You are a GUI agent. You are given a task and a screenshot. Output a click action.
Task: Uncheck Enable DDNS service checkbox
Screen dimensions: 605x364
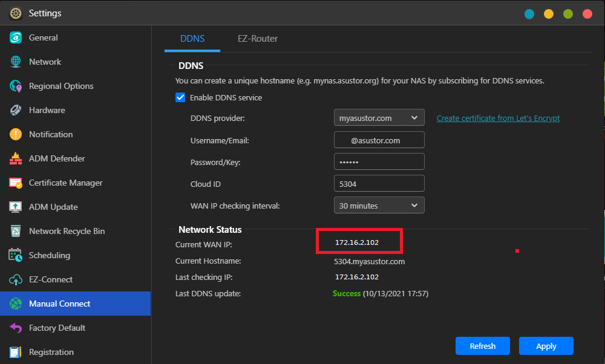click(x=180, y=97)
